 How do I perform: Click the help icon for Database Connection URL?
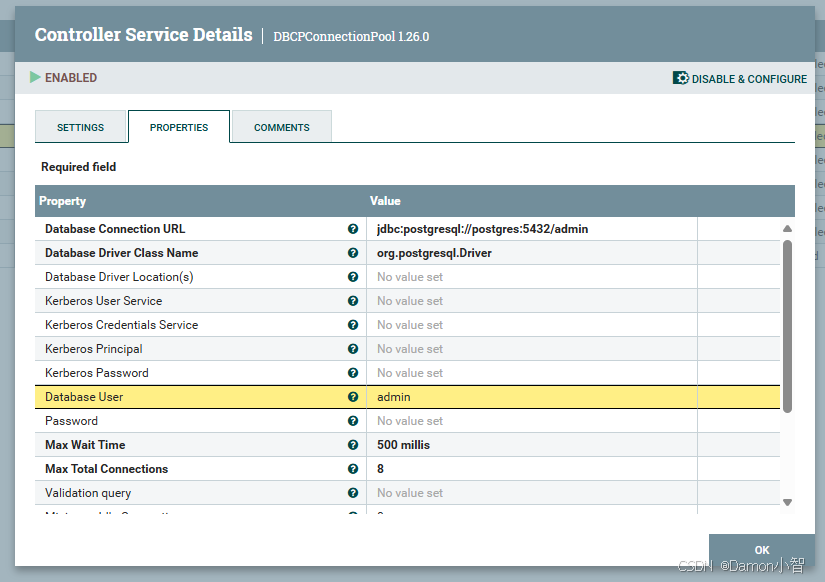coord(353,229)
